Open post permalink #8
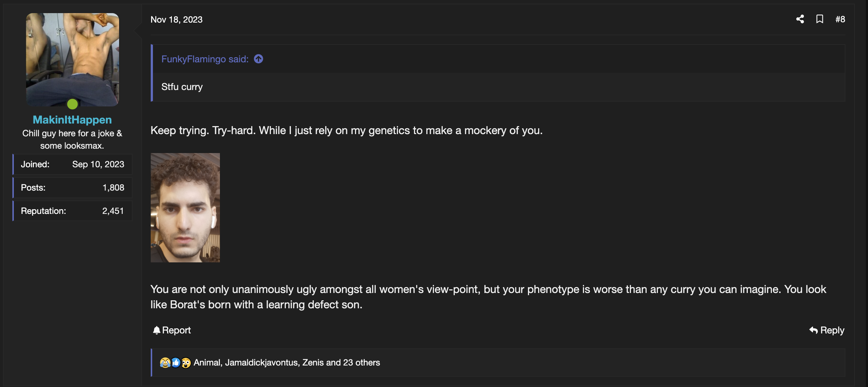This screenshot has height=387, width=868. (840, 19)
